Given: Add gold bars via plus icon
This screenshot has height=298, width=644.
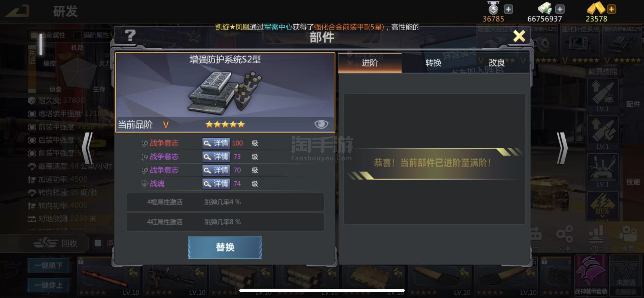Looking at the screenshot, I should coord(611,9).
